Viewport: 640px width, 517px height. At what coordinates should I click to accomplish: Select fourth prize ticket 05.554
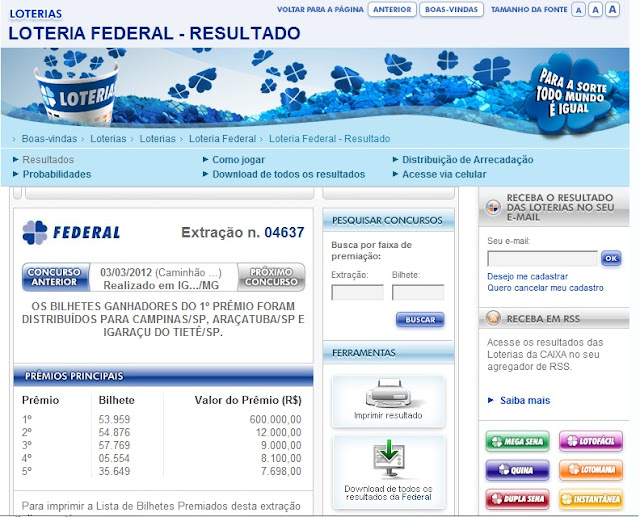click(x=114, y=458)
